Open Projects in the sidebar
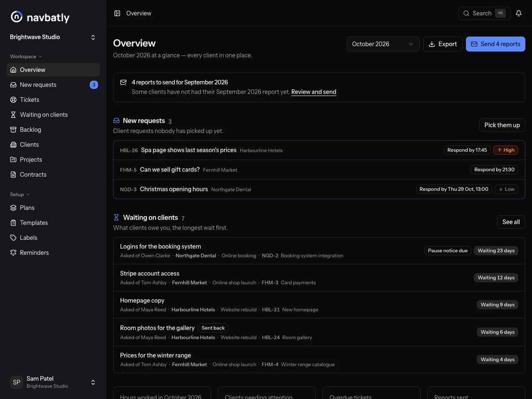This screenshot has width=532, height=399. pos(53,160)
